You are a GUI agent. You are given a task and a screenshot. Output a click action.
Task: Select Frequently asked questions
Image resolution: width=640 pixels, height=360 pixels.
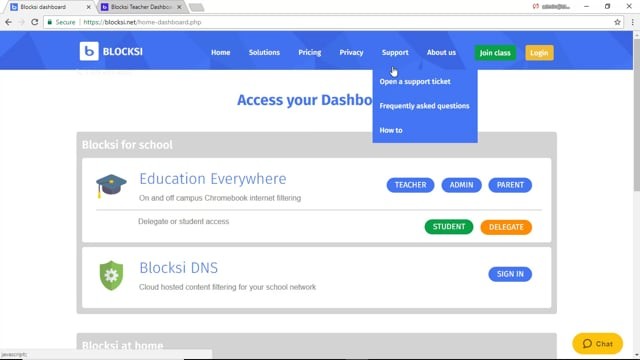click(424, 106)
